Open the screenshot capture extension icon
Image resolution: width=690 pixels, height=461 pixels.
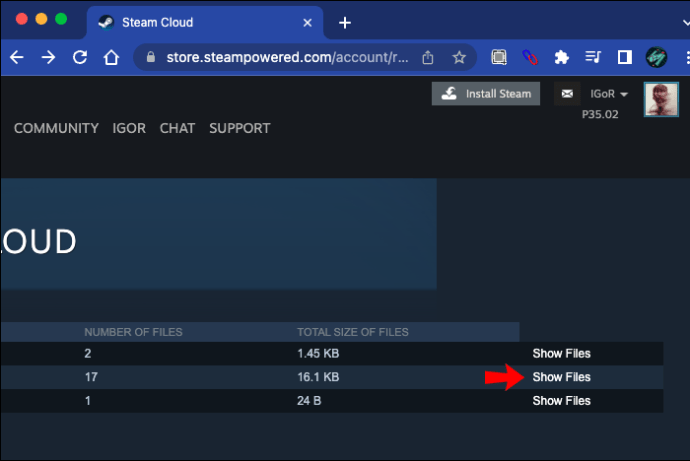tap(499, 57)
